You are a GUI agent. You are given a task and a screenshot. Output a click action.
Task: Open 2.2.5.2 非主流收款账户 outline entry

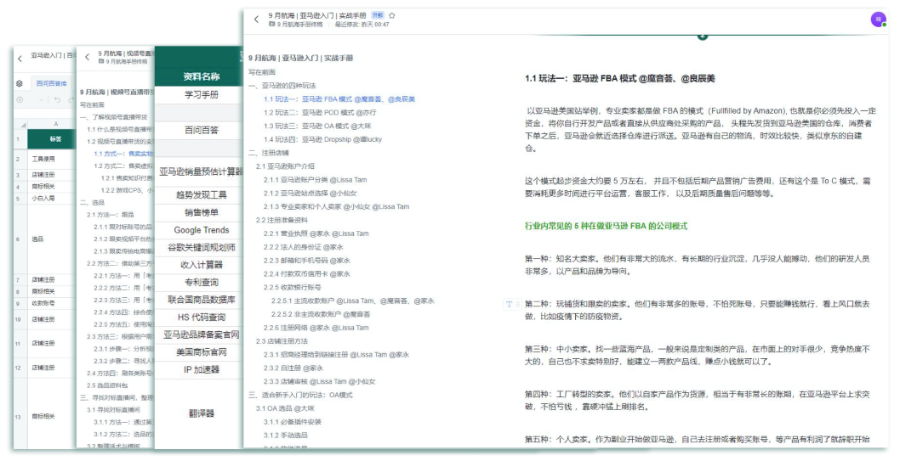point(321,315)
